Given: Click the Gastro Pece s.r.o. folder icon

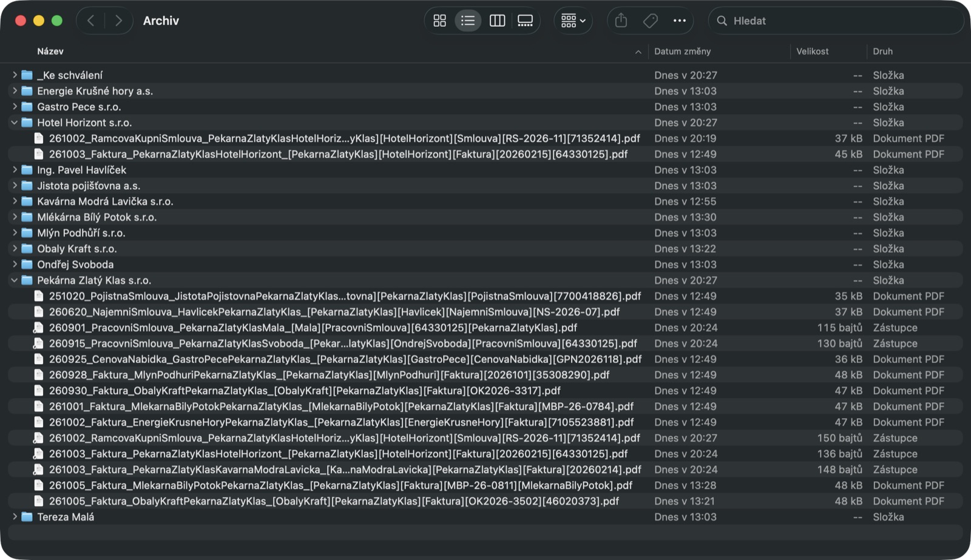Looking at the screenshot, I should (27, 107).
